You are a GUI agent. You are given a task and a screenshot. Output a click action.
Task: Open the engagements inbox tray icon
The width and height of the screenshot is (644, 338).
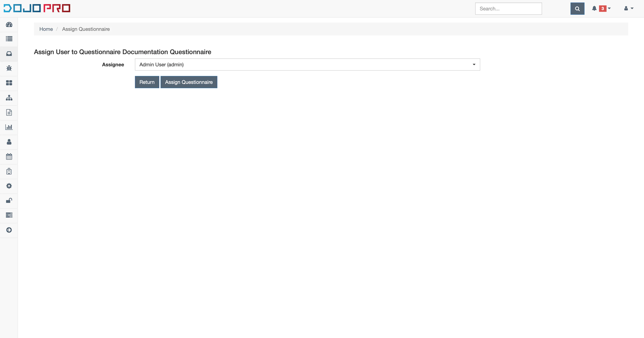tap(9, 54)
